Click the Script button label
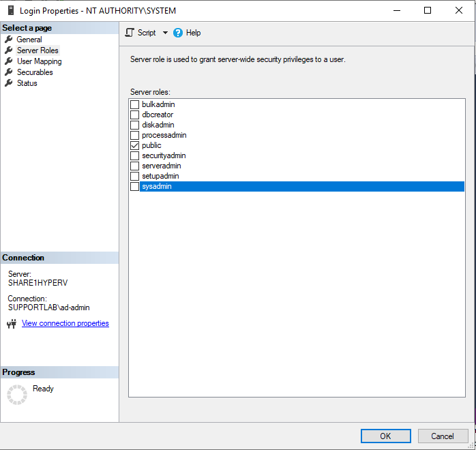 147,33
